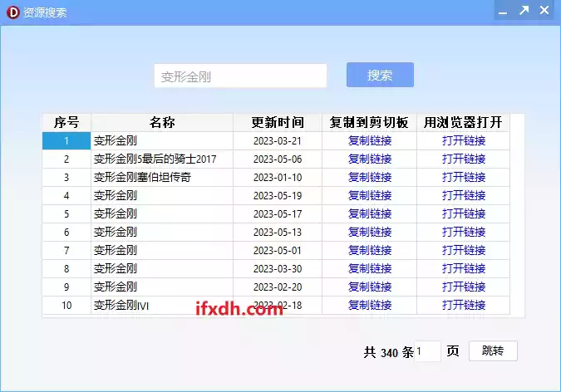Open link for 变形金刚IVI row 10
561x392 pixels.
tap(464, 305)
